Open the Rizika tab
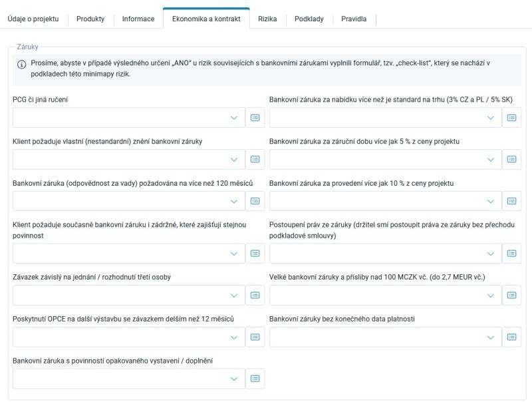The image size is (532, 402). (267, 19)
